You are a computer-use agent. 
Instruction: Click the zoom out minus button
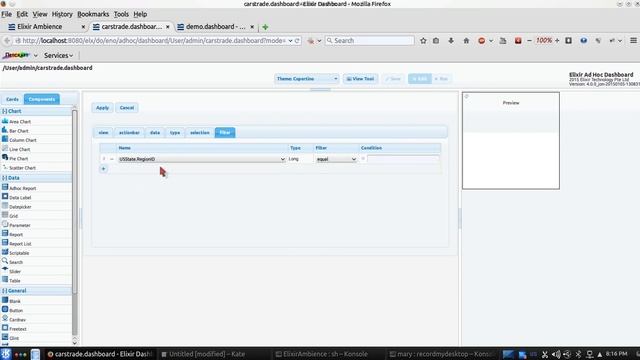529,40
